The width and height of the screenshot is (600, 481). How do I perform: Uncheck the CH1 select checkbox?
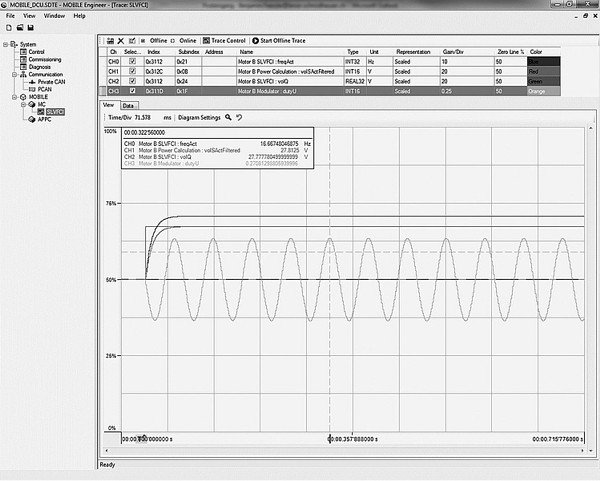132,72
